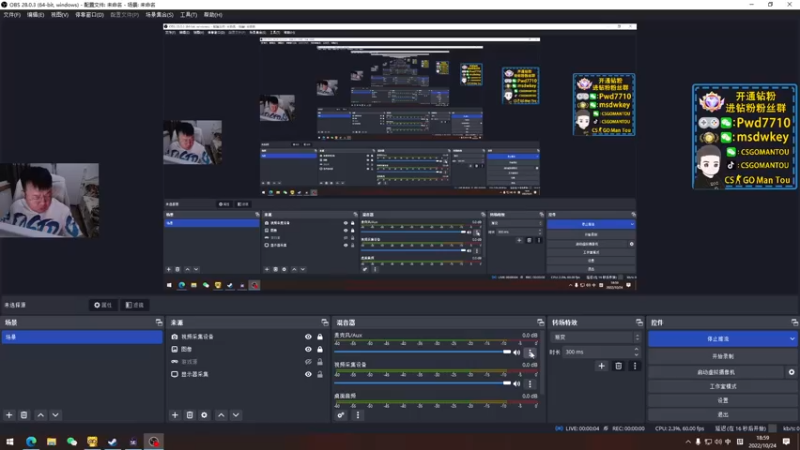This screenshot has width=800, height=450.
Task: Open WeChat from taskbar
Action: point(72,441)
